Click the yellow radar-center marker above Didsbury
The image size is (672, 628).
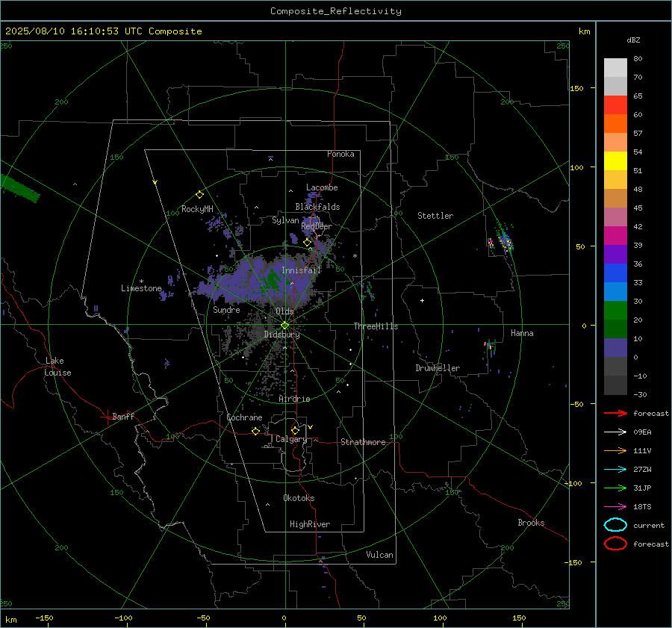click(284, 326)
